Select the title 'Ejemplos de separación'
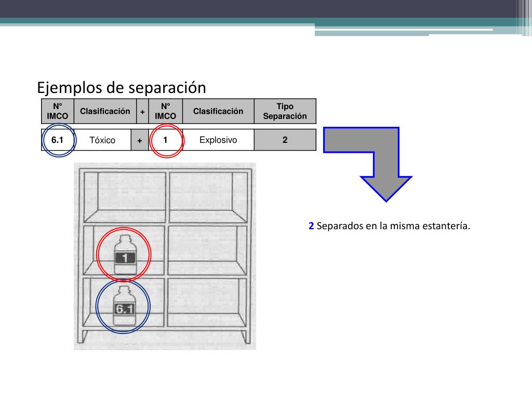The height and width of the screenshot is (399, 532). (x=122, y=87)
